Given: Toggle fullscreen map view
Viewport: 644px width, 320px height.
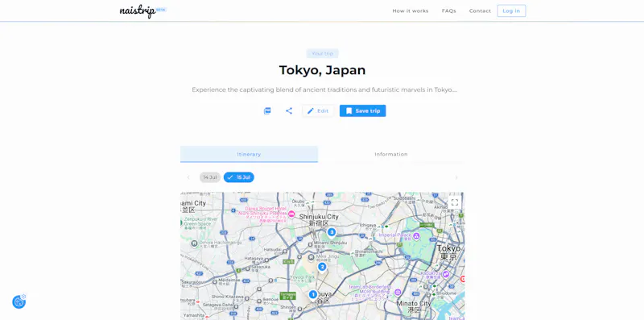Looking at the screenshot, I should coord(455,202).
